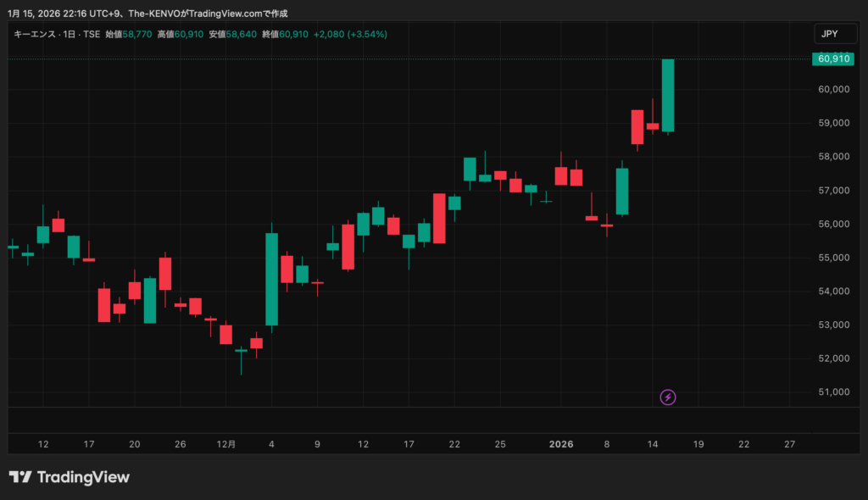This screenshot has height=500, width=868.
Task: Click the 55,000 price axis label
Action: pos(834,258)
